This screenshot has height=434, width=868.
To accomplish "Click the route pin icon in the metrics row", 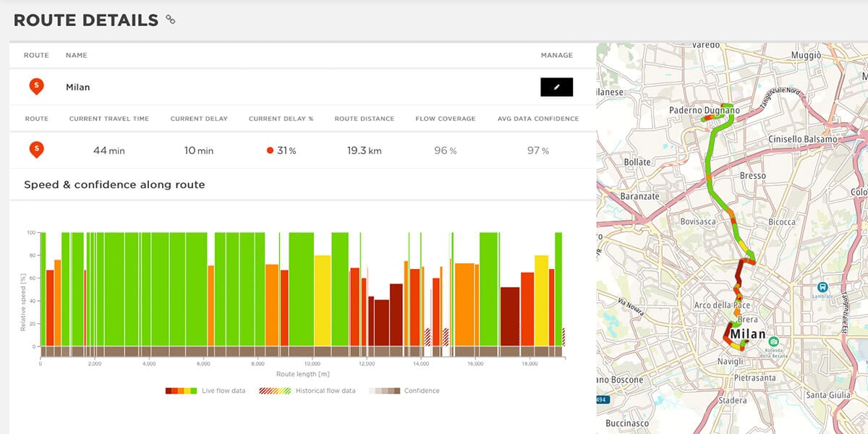I will tap(36, 150).
